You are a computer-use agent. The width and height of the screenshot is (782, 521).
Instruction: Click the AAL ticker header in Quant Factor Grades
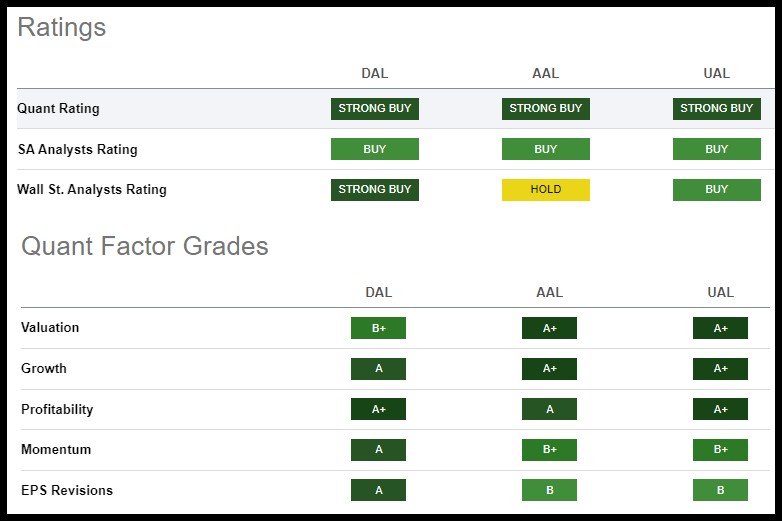[549, 293]
